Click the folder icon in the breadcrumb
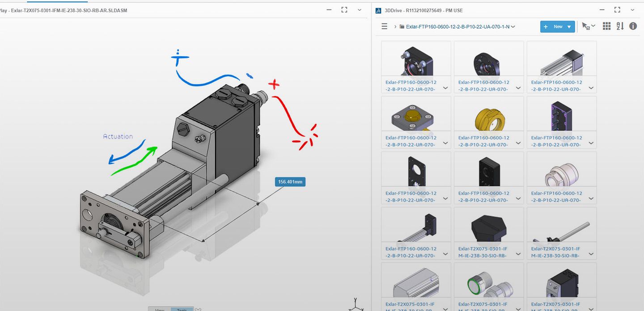This screenshot has width=644, height=311. click(x=402, y=27)
